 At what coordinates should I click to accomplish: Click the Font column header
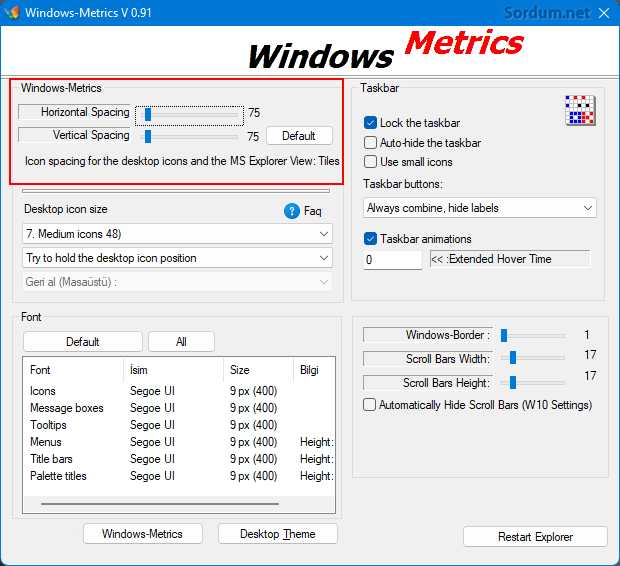click(x=74, y=370)
